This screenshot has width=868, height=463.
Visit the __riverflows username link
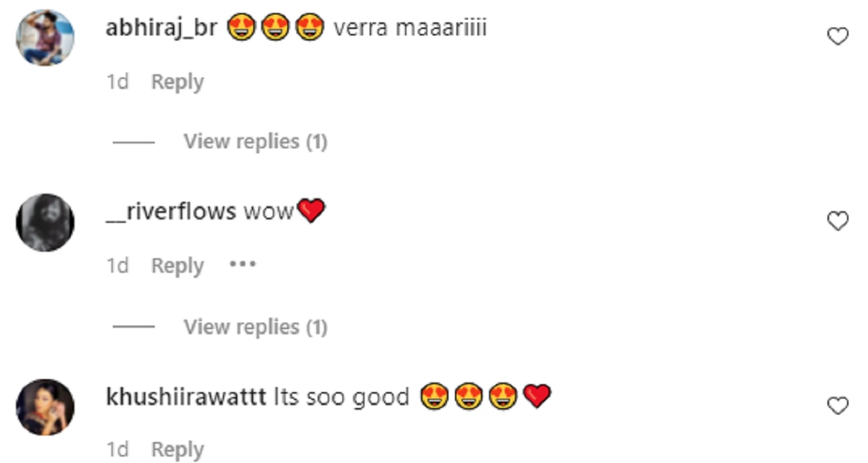(171, 212)
